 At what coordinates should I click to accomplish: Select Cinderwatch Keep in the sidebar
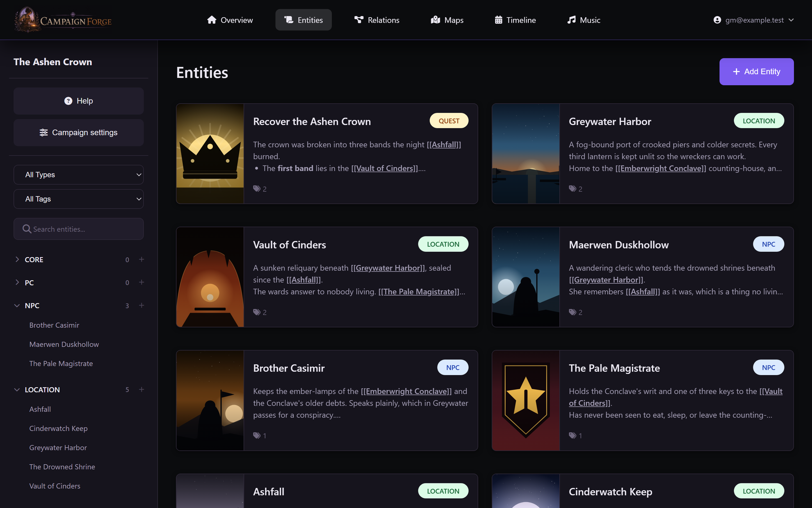[x=58, y=428]
